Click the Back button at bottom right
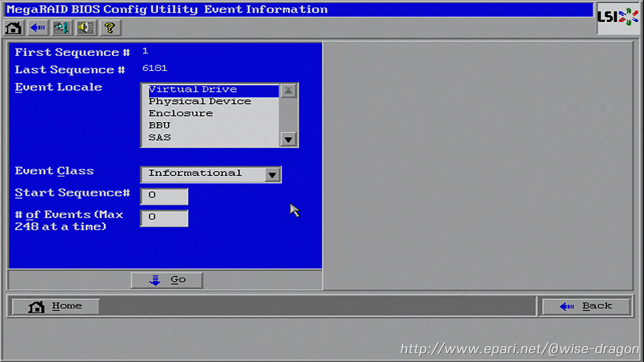The height and width of the screenshot is (362, 644). tap(586, 306)
